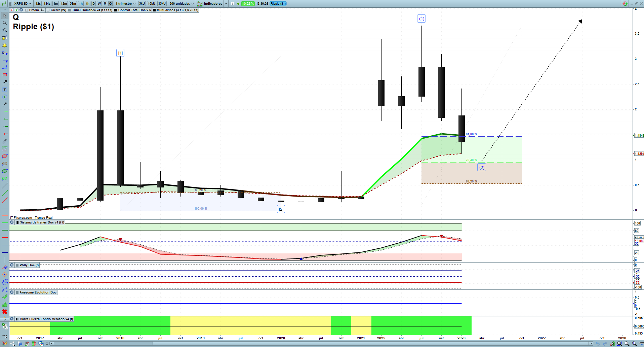The image size is (644, 347).
Task: Click zoom in magnifier in bottom-right
Action: point(634,344)
